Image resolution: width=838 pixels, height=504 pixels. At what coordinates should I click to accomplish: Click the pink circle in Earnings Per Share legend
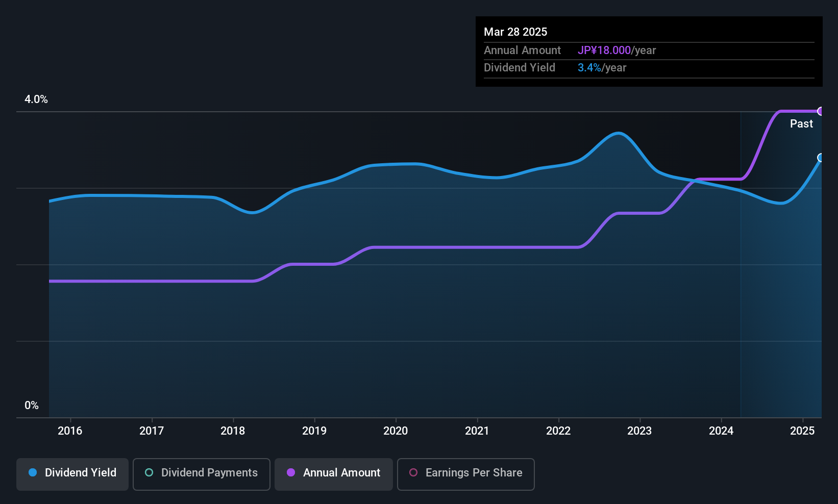[413, 472]
